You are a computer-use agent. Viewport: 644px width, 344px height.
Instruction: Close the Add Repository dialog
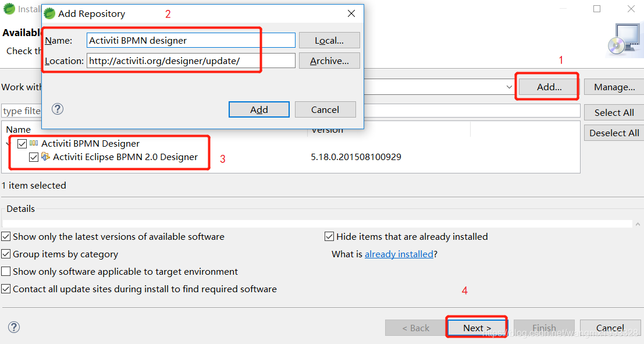point(351,13)
